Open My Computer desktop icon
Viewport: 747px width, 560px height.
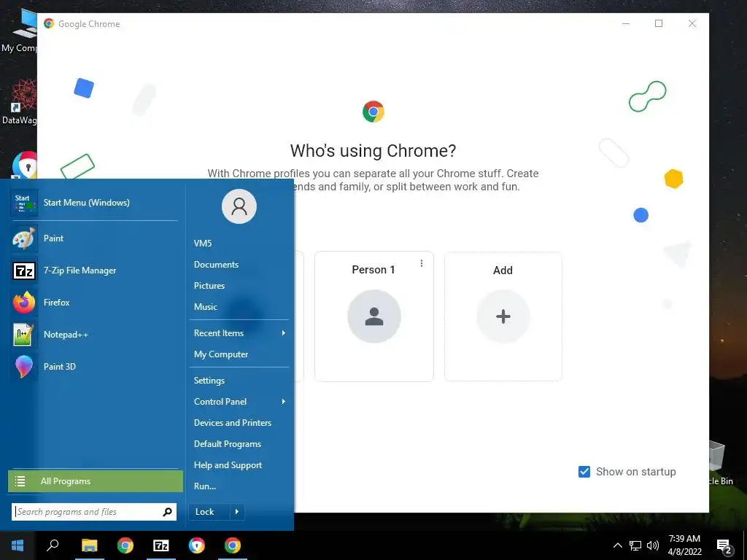pyautogui.click(x=19, y=31)
